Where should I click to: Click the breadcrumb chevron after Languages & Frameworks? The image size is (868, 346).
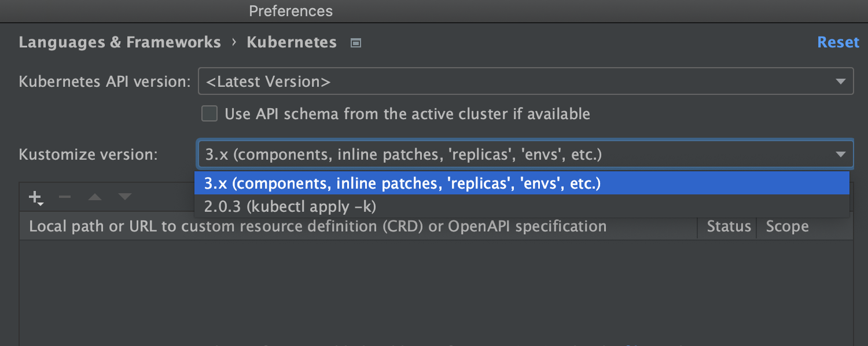(234, 42)
